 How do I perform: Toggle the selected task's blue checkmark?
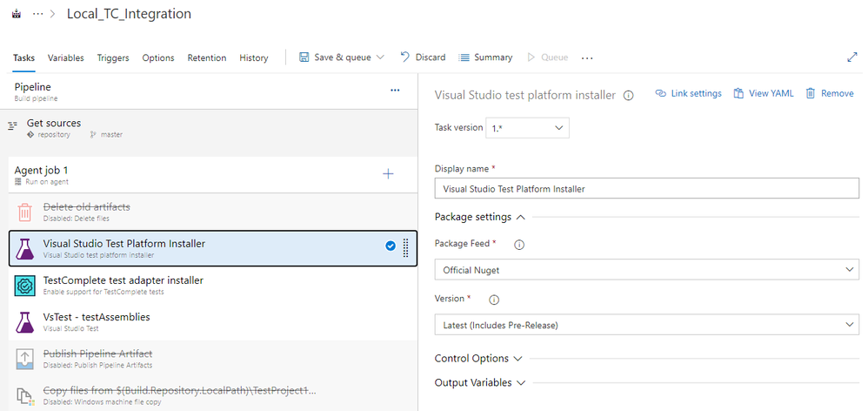[x=391, y=246]
